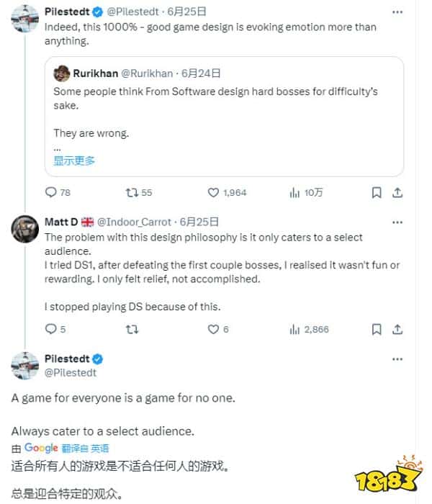The width and height of the screenshot is (432, 504).
Task: Open the @Rurikhan profile link
Action: (149, 73)
